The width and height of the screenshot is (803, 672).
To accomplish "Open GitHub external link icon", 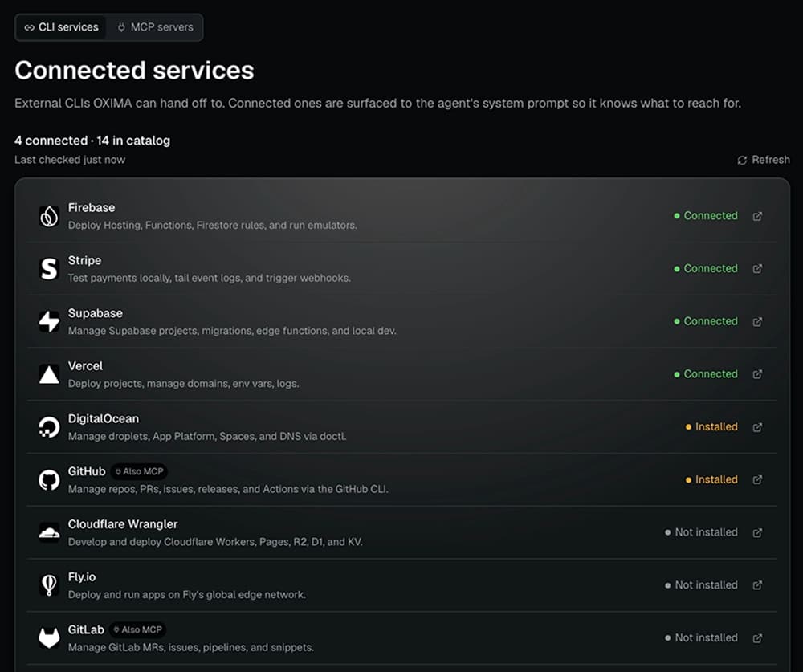I will pos(757,480).
